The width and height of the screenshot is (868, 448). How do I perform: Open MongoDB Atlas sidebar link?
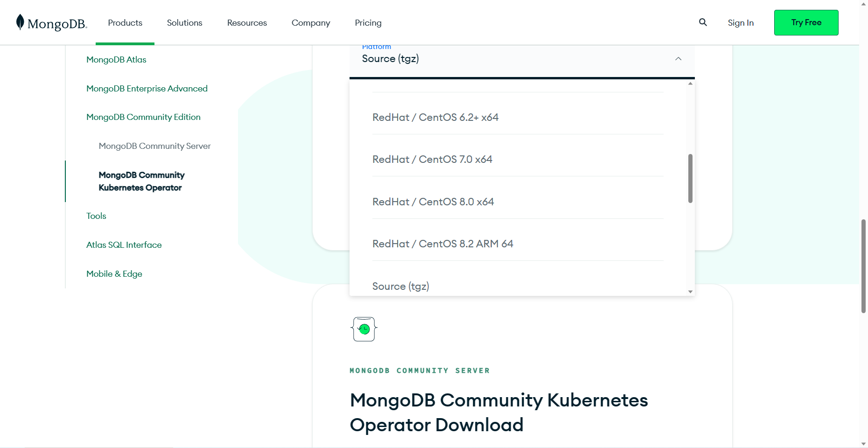[116, 60]
